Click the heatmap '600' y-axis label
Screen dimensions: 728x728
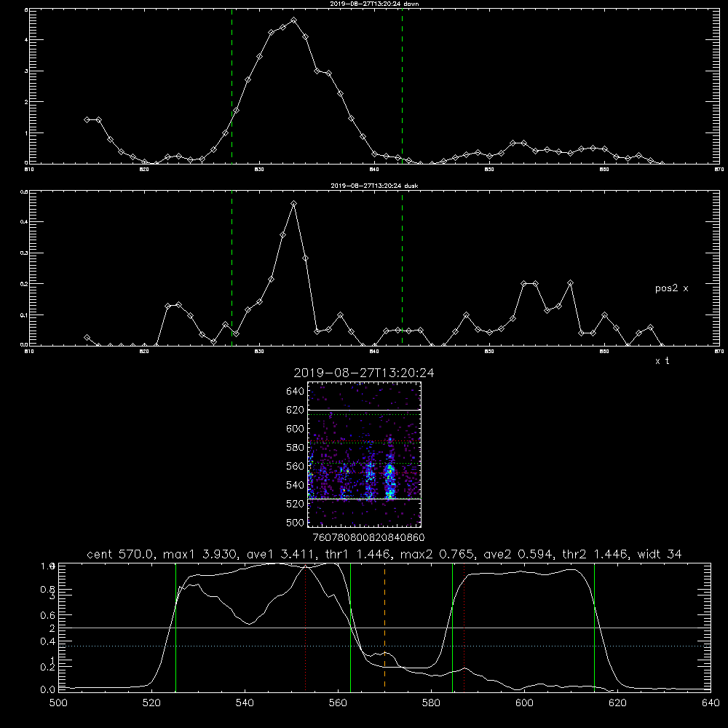[296, 429]
